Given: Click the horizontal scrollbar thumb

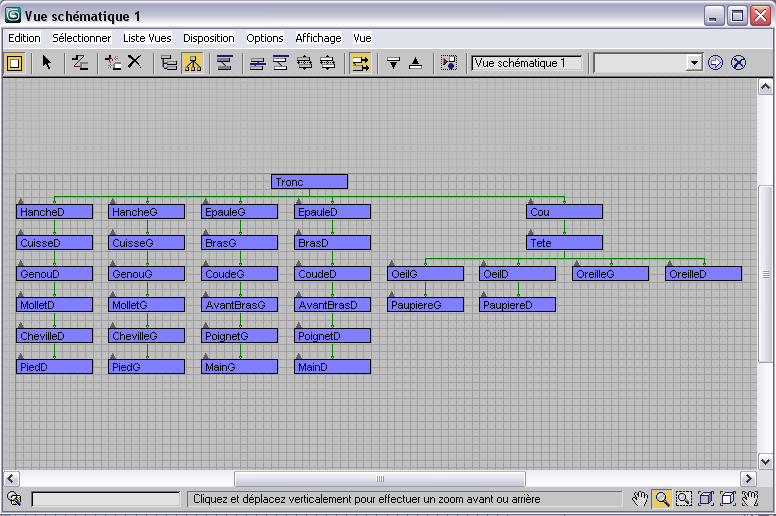Looking at the screenshot, I should [x=380, y=478].
